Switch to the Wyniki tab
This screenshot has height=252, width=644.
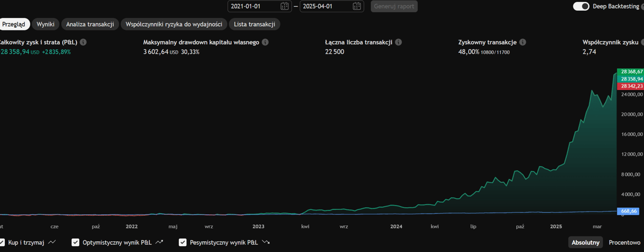pos(45,25)
